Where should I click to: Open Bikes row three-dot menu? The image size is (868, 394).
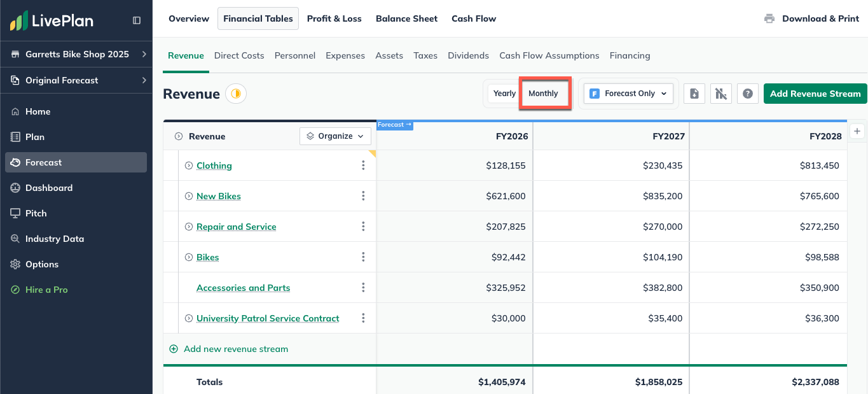click(363, 257)
